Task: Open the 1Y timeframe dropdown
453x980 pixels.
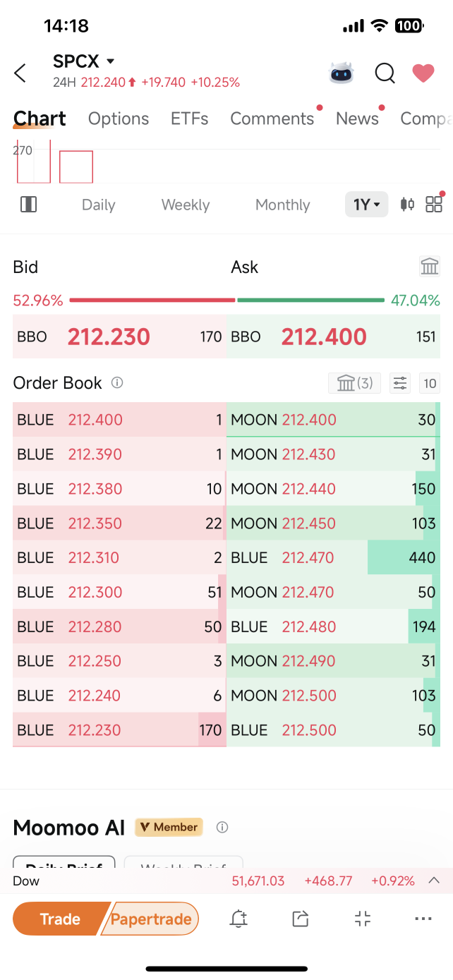Action: 366,205
